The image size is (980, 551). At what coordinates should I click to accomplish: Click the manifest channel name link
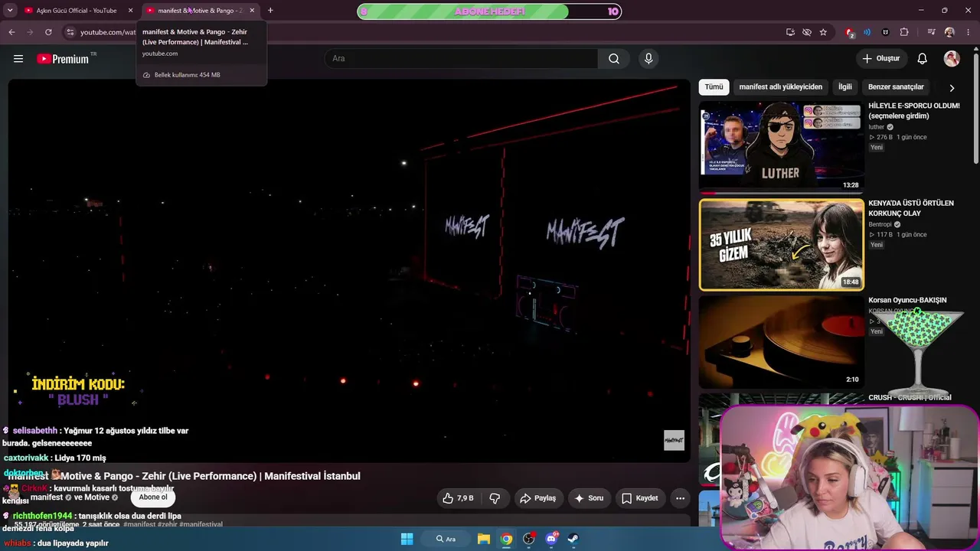click(47, 497)
